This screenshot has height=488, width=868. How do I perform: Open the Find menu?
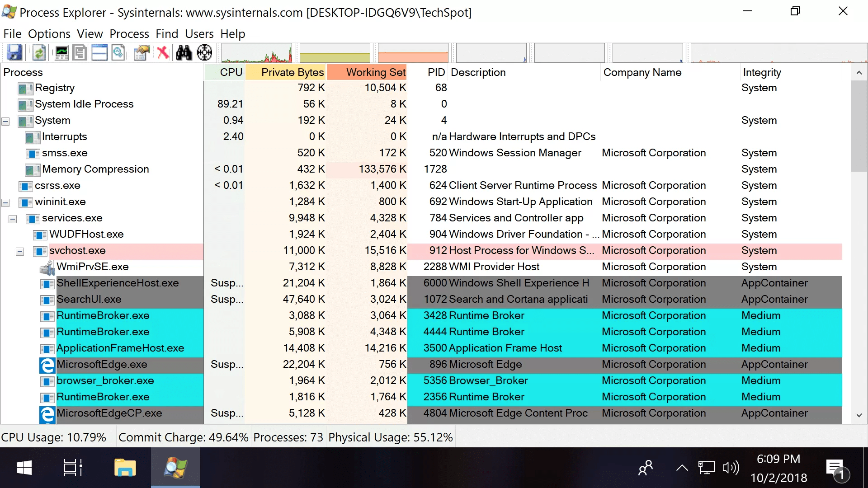[167, 34]
